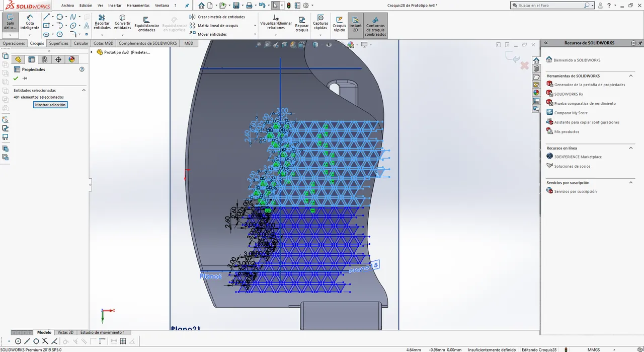
Task: Open Visualizar/Eliminar relaciones tool
Action: point(276,22)
